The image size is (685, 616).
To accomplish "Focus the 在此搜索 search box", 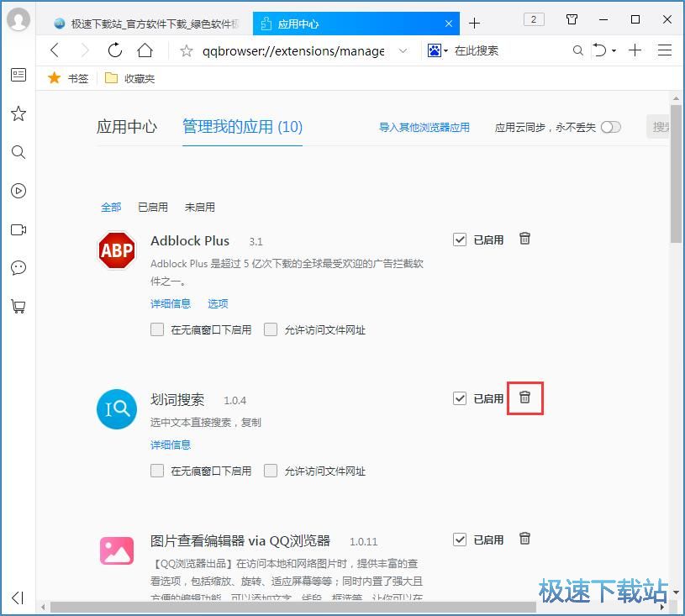I will pos(509,50).
